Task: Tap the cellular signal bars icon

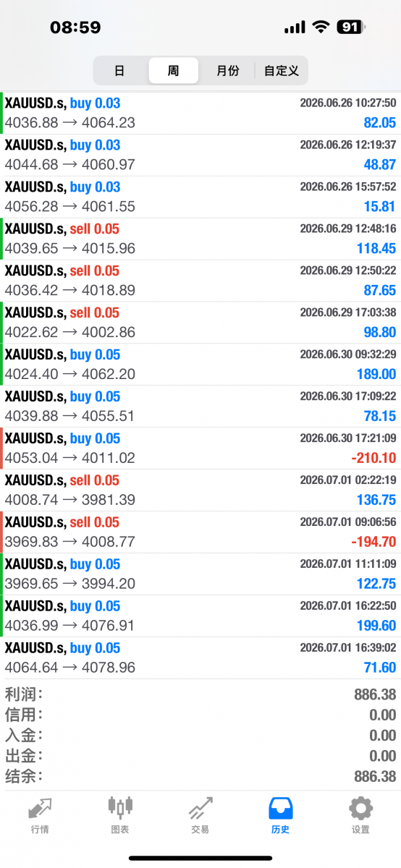Action: [x=295, y=27]
